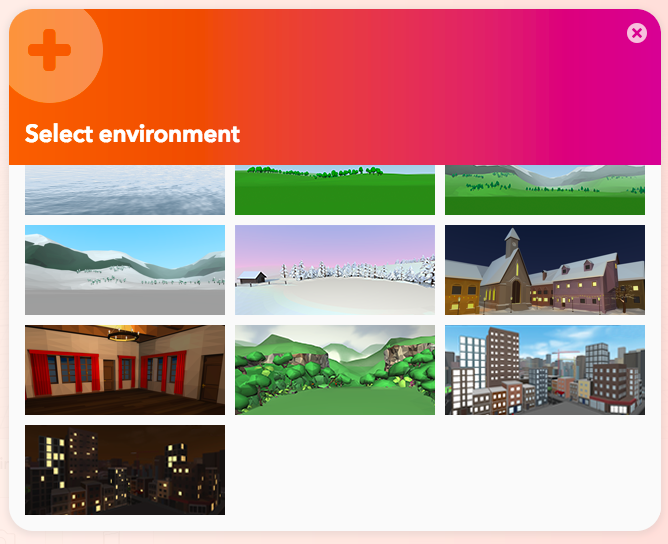Click the orange plus icon in header
Image resolution: width=668 pixels, height=544 pixels.
[49, 50]
